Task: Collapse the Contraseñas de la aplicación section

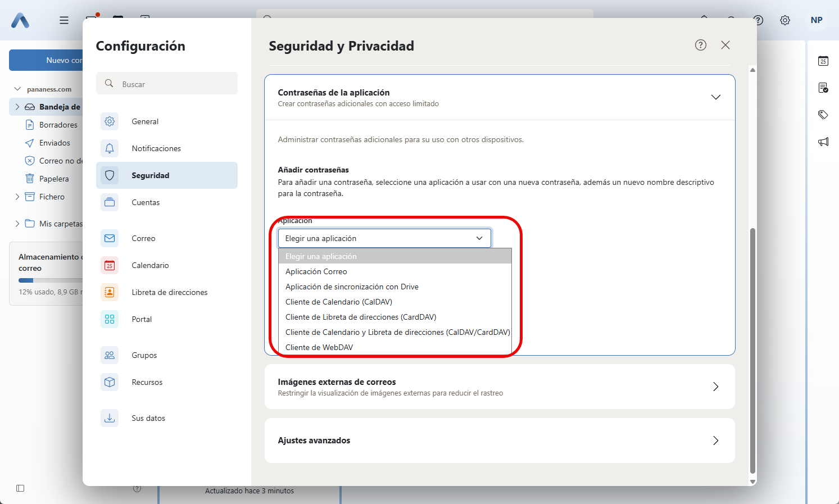Action: [715, 97]
